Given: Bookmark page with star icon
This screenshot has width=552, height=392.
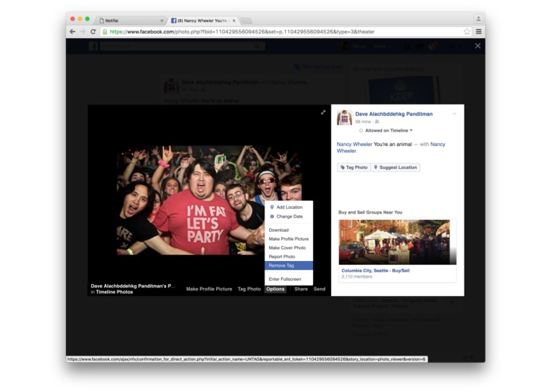Looking at the screenshot, I should click(467, 32).
